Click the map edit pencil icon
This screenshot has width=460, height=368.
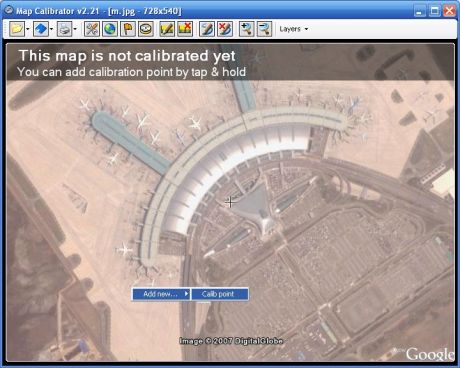pyautogui.click(x=167, y=29)
